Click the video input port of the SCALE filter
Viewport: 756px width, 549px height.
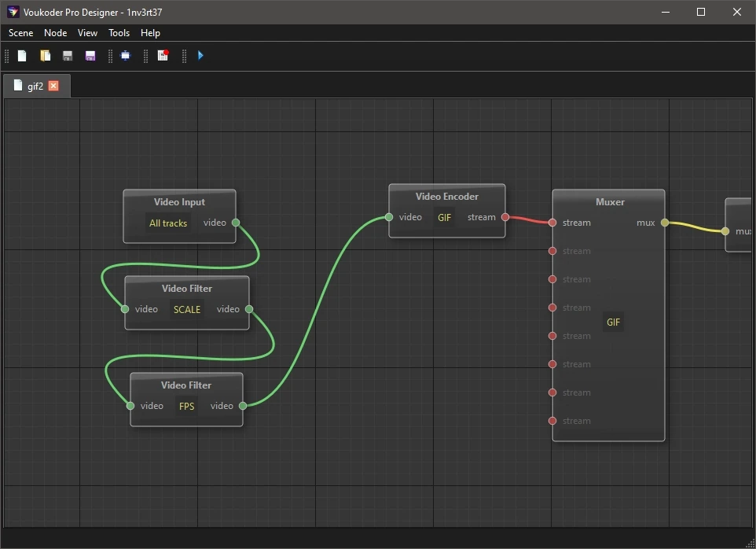coord(125,309)
